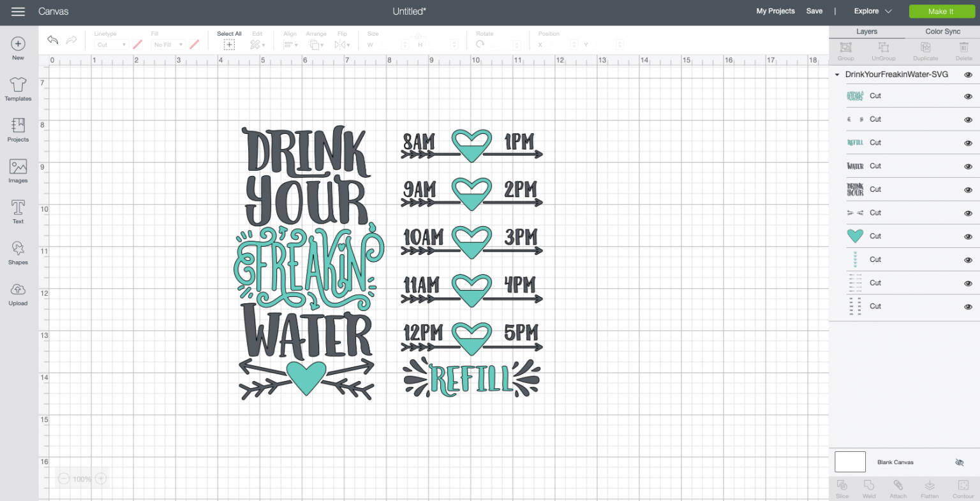This screenshot has height=501, width=980.
Task: Click the Make It button
Action: (x=942, y=11)
